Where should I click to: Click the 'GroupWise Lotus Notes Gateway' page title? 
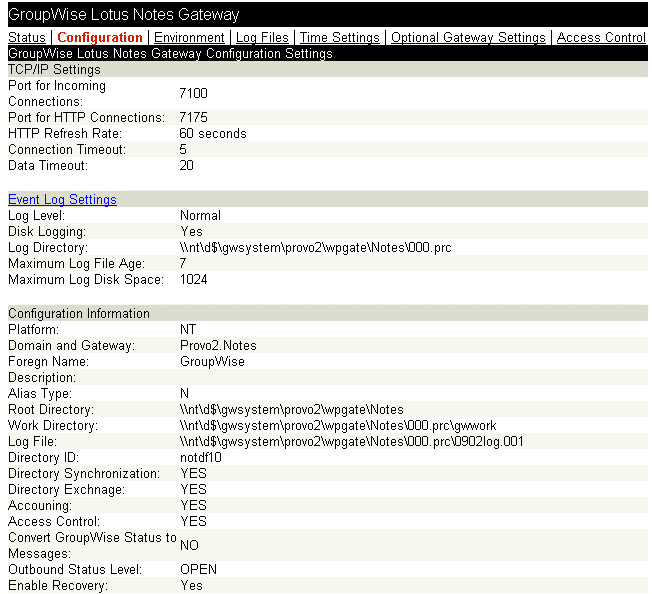[123, 15]
